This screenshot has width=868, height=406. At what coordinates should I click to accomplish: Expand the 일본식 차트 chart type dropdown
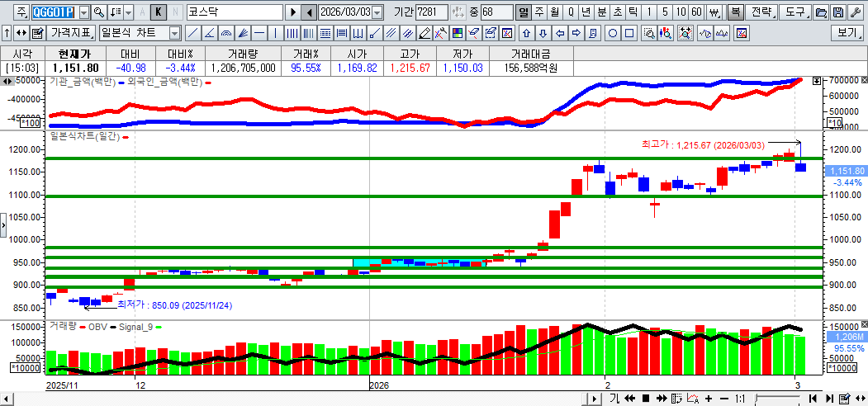(174, 33)
